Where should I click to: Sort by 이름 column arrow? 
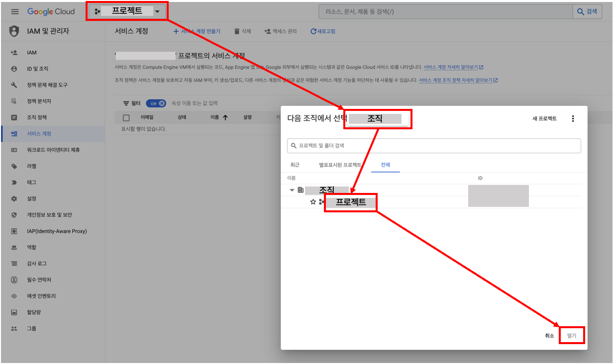point(225,118)
